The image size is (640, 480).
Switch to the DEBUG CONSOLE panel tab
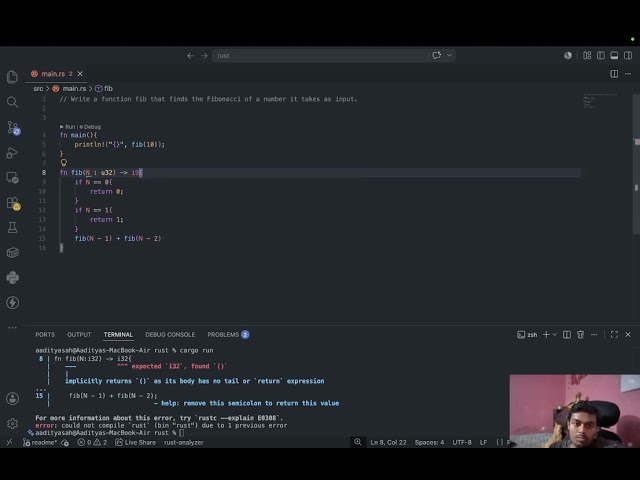coord(170,335)
